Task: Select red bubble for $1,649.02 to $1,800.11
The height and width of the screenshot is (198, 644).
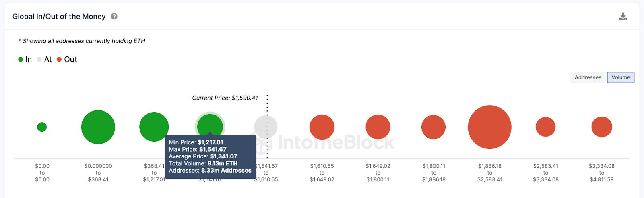Action: 378,127
